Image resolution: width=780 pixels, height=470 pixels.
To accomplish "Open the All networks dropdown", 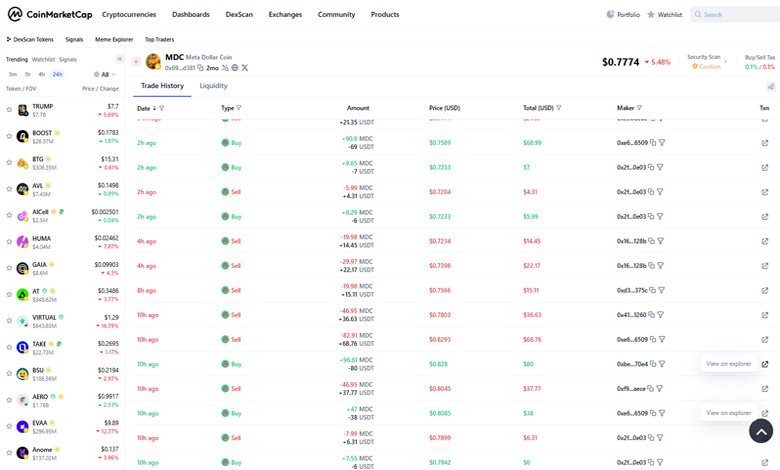I will [104, 74].
